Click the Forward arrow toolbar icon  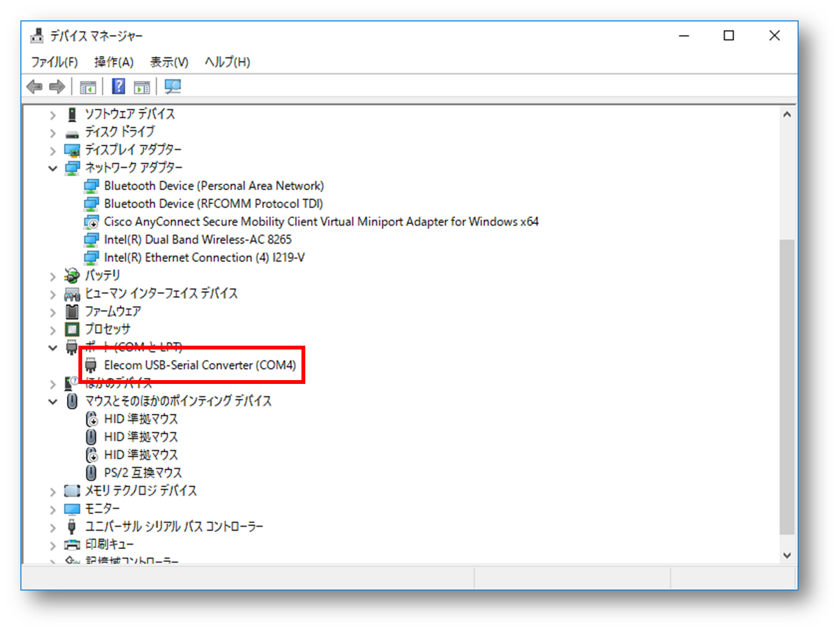(x=57, y=86)
